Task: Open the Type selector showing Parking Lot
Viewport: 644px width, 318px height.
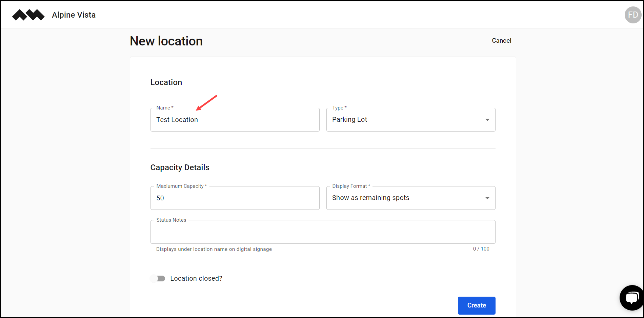Action: [x=411, y=120]
